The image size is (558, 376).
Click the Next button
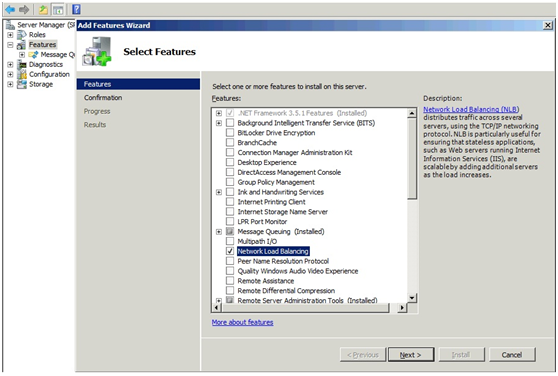click(411, 355)
